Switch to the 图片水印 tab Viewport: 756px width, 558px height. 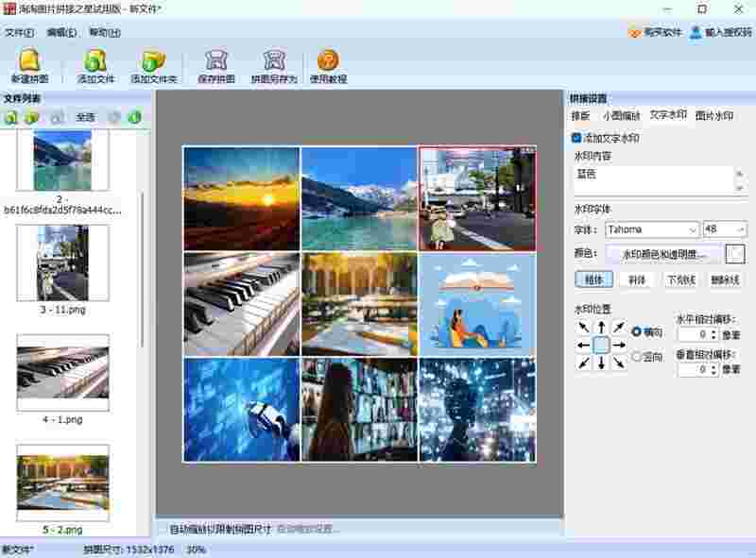tap(713, 116)
